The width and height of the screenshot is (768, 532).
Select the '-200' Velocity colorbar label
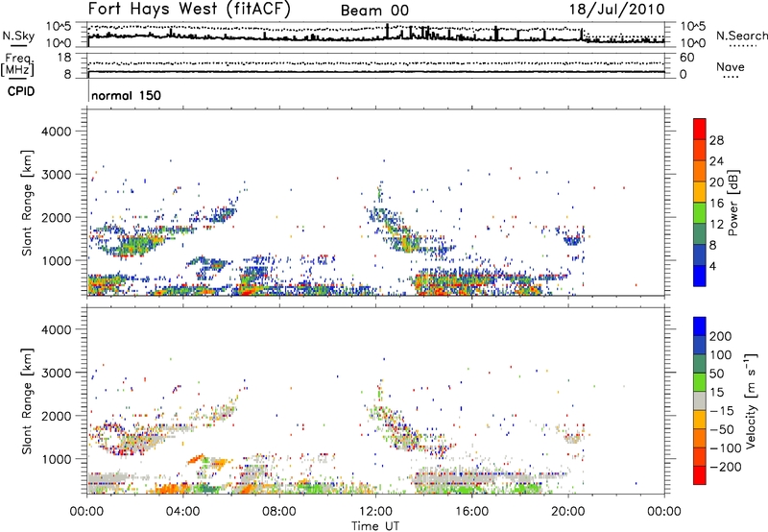point(726,467)
